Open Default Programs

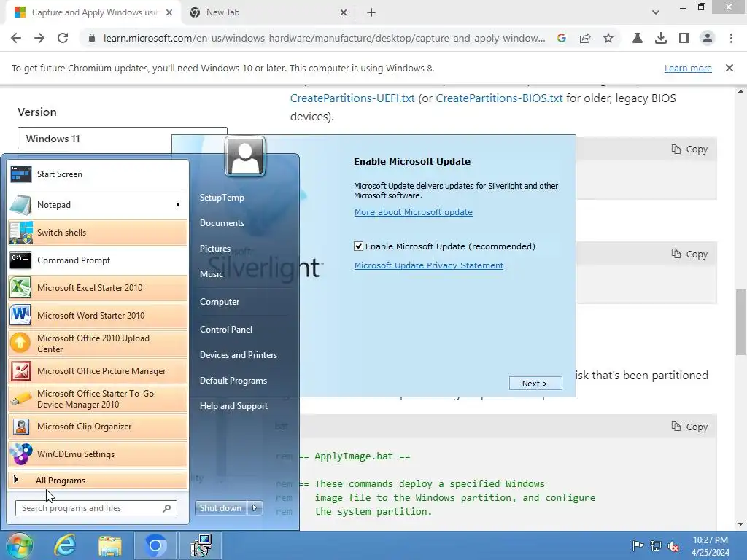click(x=233, y=381)
